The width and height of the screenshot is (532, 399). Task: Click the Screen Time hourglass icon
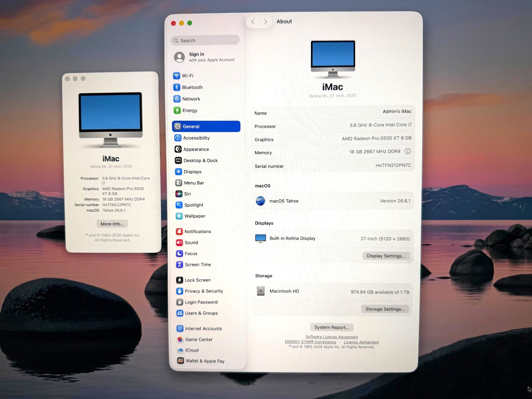pos(180,265)
